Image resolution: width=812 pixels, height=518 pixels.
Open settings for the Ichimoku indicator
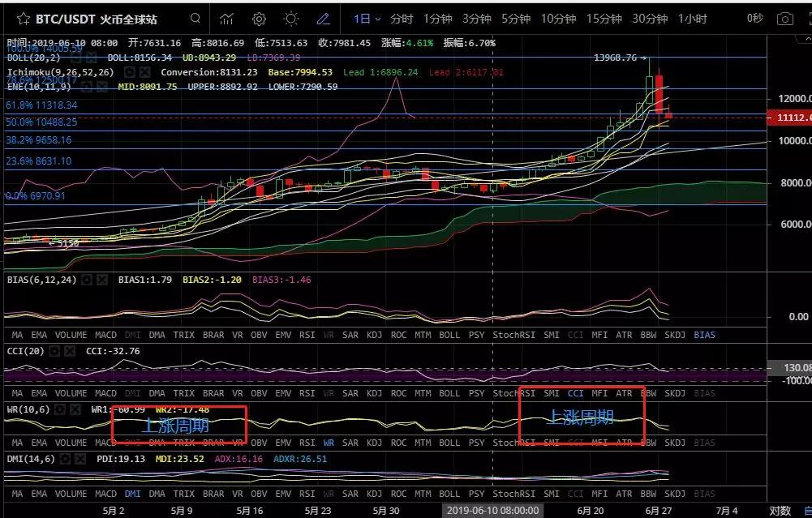(130, 71)
